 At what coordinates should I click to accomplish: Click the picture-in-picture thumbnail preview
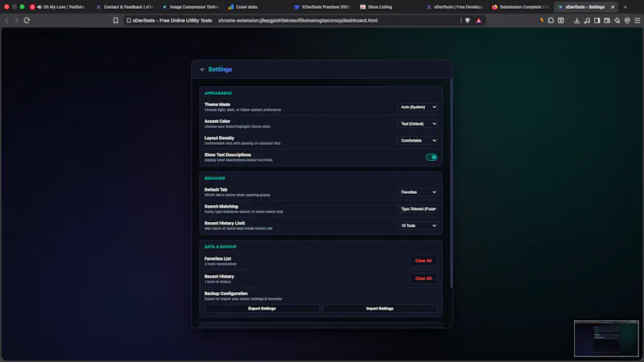coord(606,339)
